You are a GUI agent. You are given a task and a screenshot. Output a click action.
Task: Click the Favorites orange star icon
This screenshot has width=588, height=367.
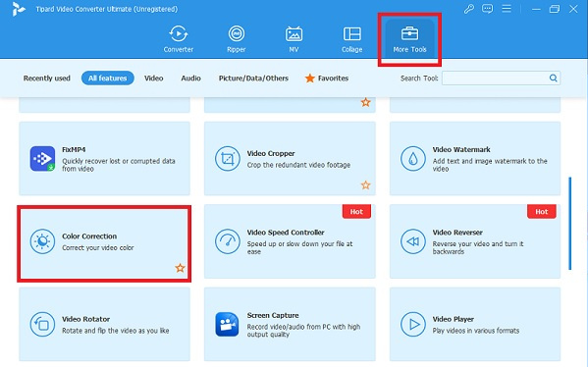[x=310, y=78]
